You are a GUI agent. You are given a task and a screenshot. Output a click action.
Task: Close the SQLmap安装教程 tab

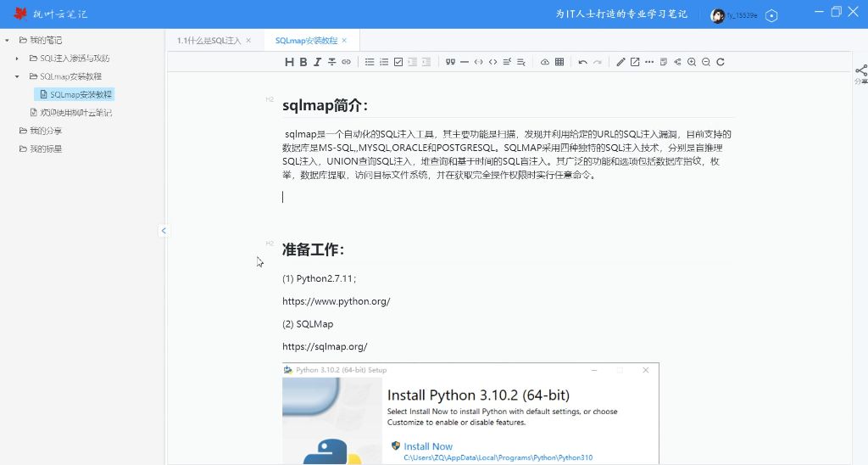[344, 41]
